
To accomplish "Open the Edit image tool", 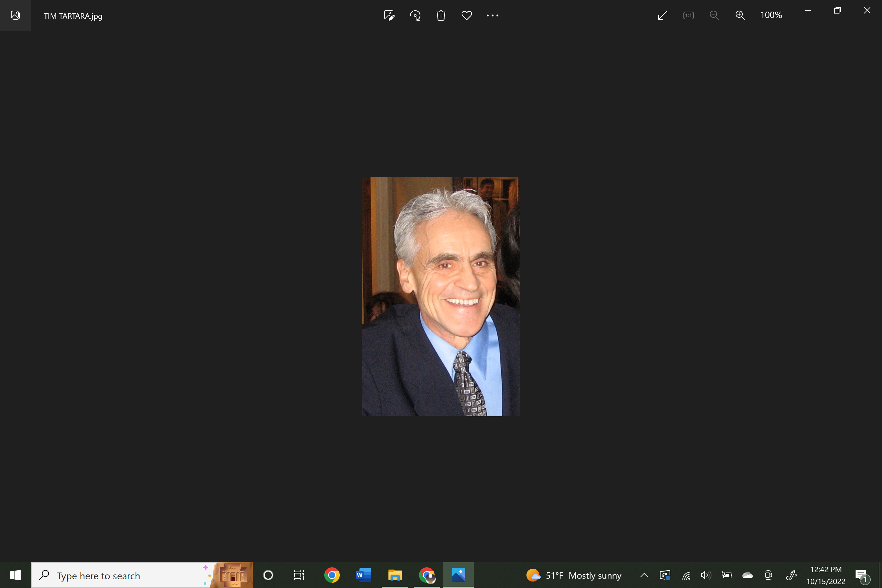I will (389, 15).
